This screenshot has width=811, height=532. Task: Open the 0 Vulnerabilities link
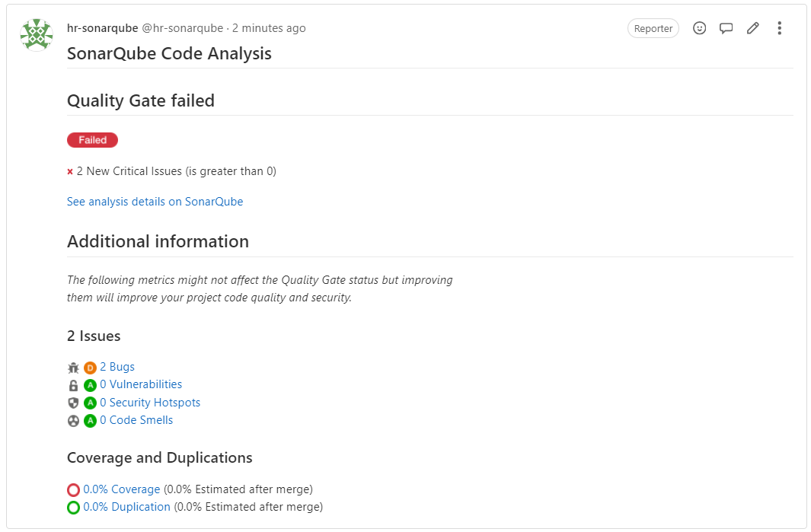[x=141, y=384]
